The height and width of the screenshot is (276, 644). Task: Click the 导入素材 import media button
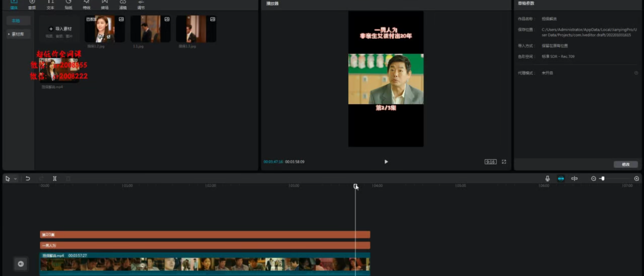point(60,29)
